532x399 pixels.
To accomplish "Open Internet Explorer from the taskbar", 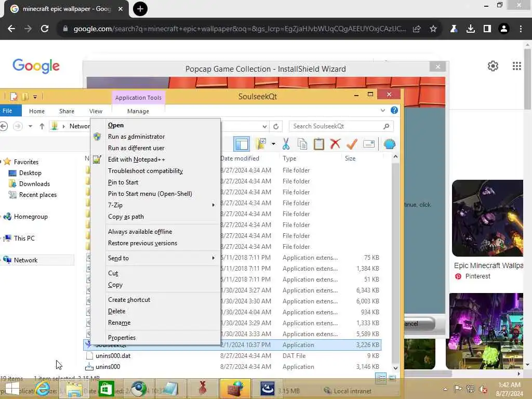I will coord(43,389).
